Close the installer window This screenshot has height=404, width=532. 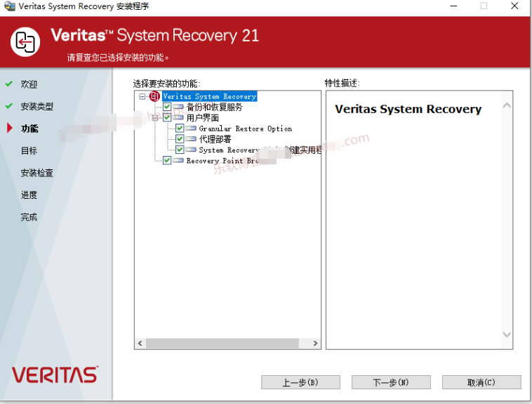[x=514, y=6]
